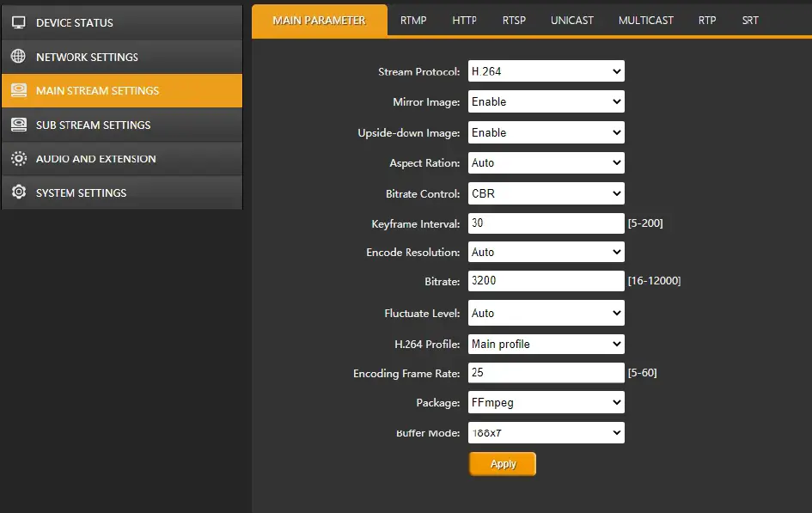Image resolution: width=812 pixels, height=513 pixels.
Task: Open the Stream Protocol dropdown
Action: pos(546,71)
